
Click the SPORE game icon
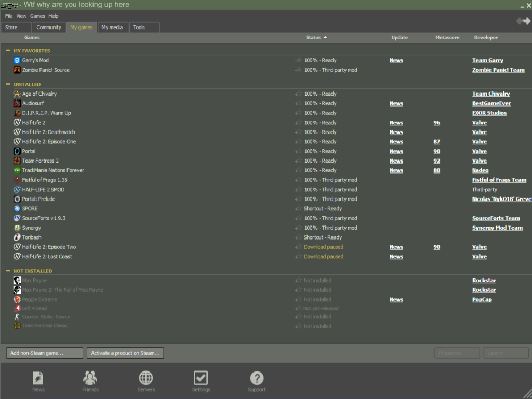click(17, 209)
